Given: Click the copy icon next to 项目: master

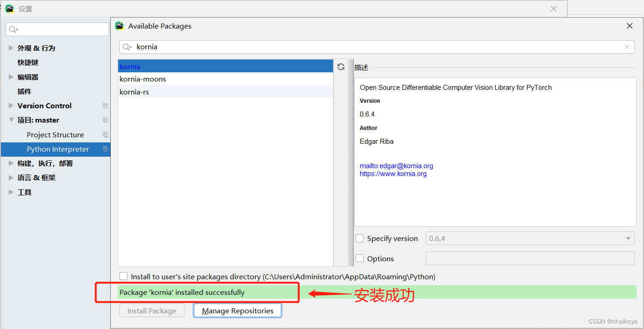Looking at the screenshot, I should click(x=105, y=120).
